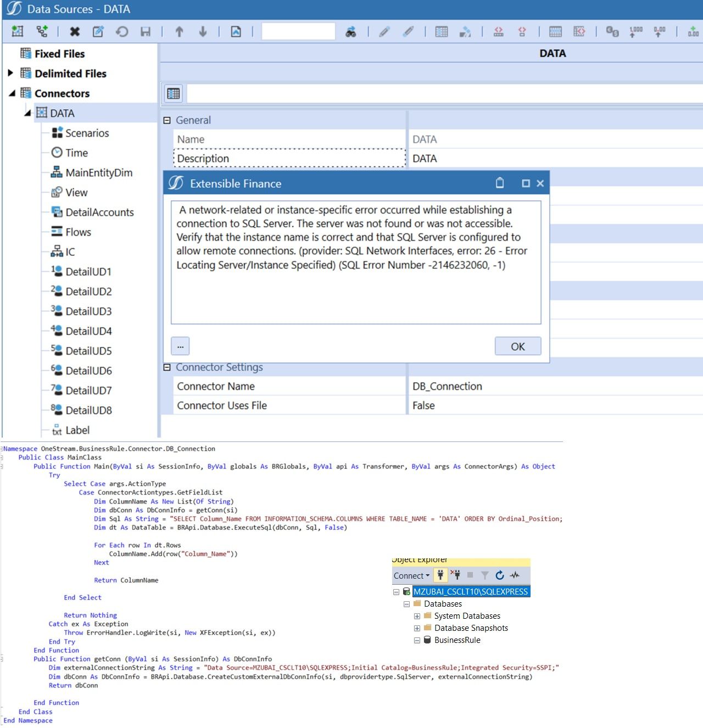The width and height of the screenshot is (703, 728).
Task: Click the toolbar search text field
Action: (x=298, y=32)
